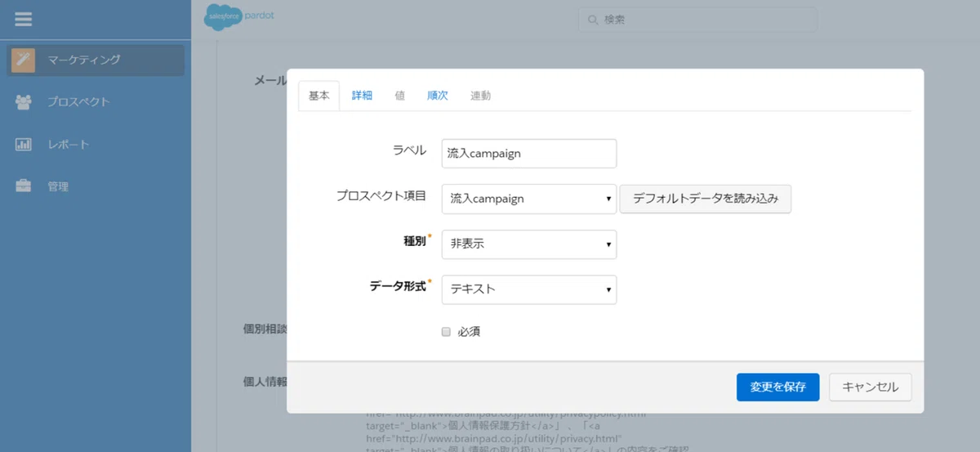Click the 検索 search box
980x452 pixels.
pos(697,20)
